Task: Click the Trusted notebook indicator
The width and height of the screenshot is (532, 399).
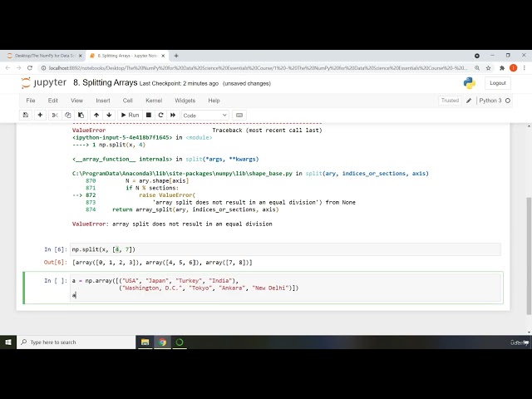Action: coord(450,101)
